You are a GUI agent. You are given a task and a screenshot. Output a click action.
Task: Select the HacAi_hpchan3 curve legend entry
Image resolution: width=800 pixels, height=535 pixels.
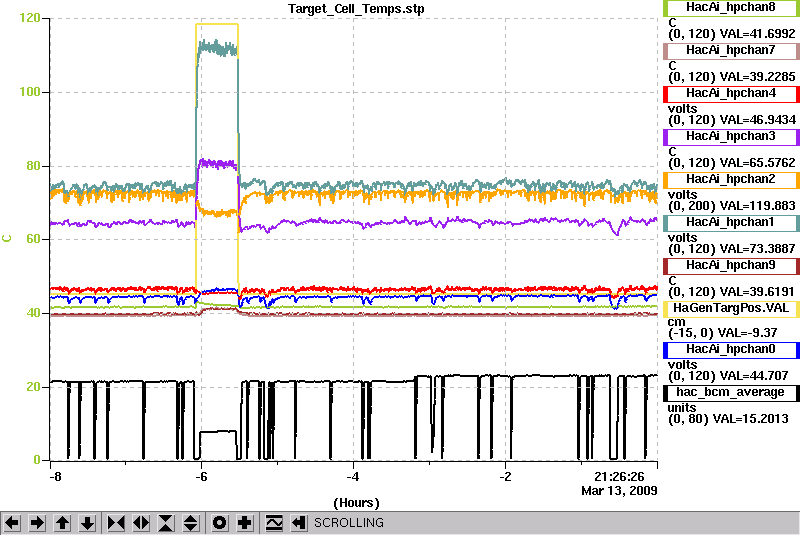[731, 137]
